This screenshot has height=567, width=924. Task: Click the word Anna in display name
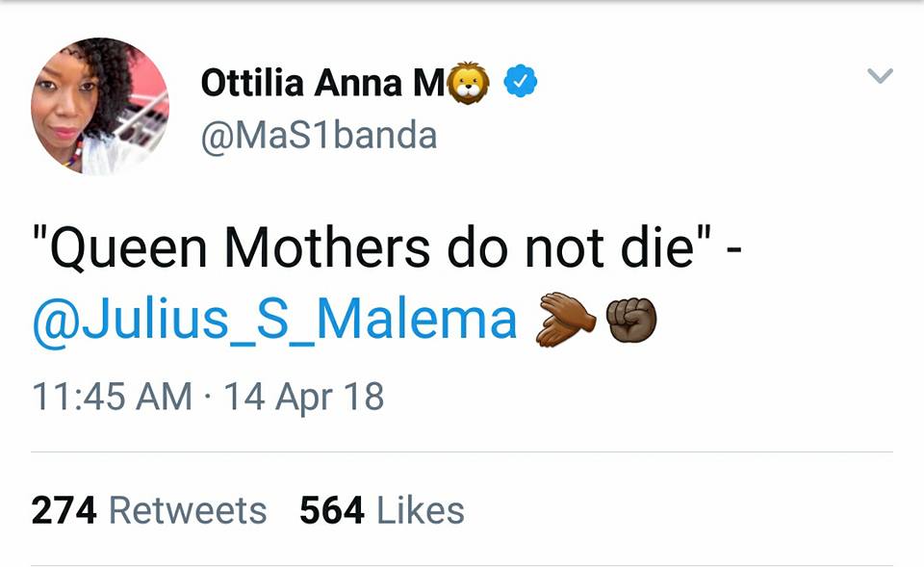pyautogui.click(x=358, y=83)
